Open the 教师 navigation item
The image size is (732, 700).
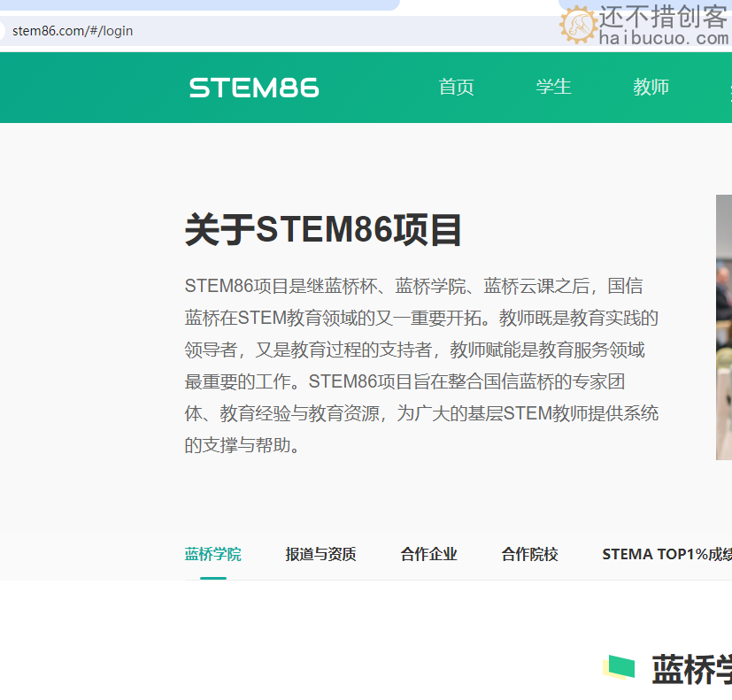[651, 88]
